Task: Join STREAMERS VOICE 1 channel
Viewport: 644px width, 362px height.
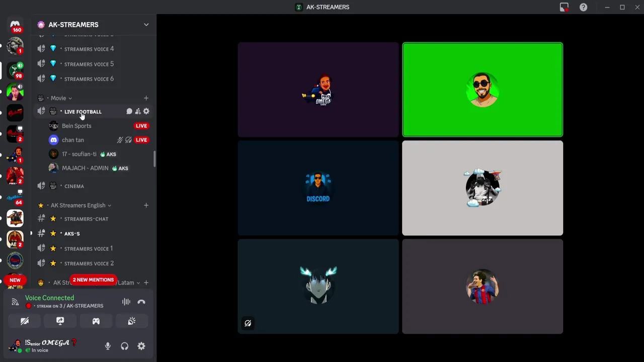Action: click(x=93, y=248)
